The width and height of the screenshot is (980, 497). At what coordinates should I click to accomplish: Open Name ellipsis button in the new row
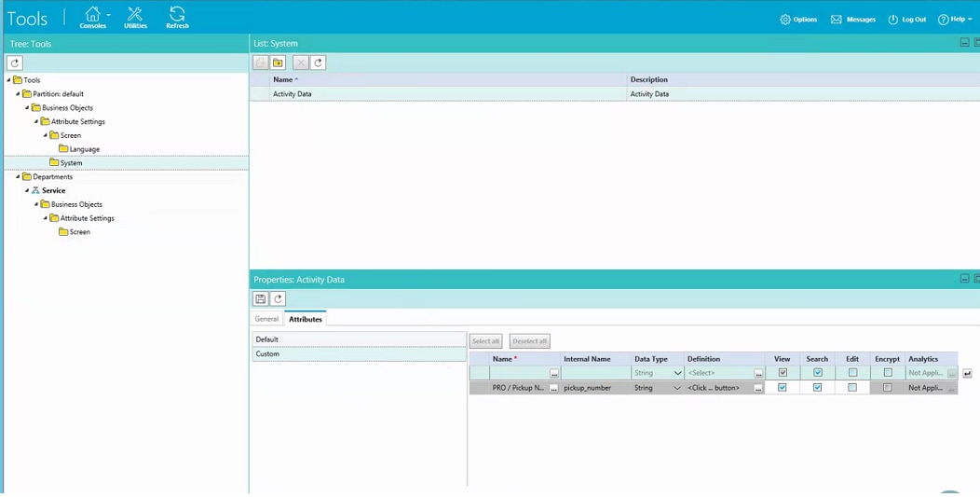pyautogui.click(x=553, y=373)
